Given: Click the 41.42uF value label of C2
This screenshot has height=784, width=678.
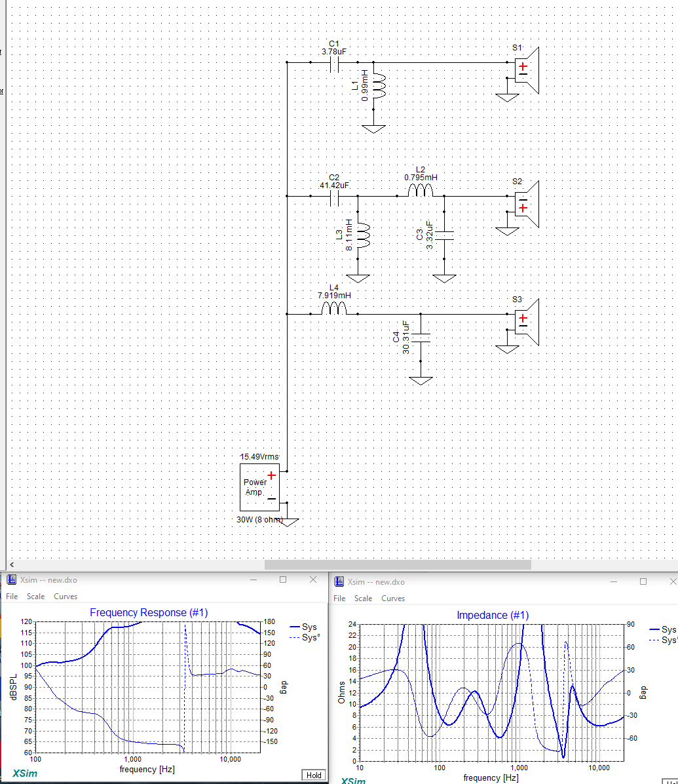Looking at the screenshot, I should [x=333, y=186].
